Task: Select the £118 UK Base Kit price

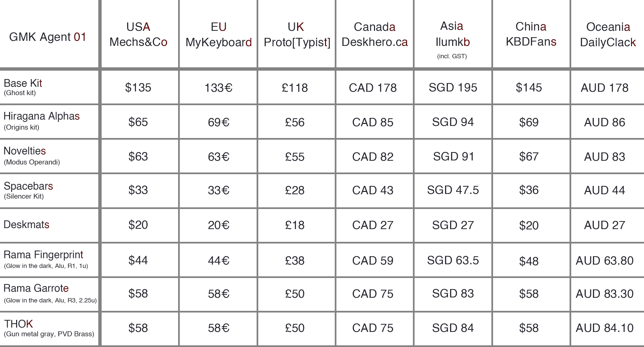Action: click(294, 88)
